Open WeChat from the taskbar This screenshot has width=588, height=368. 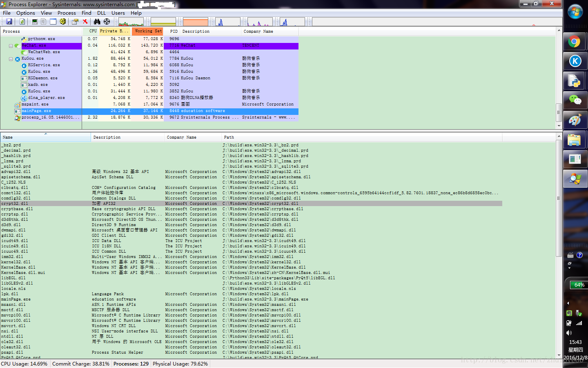click(x=575, y=101)
